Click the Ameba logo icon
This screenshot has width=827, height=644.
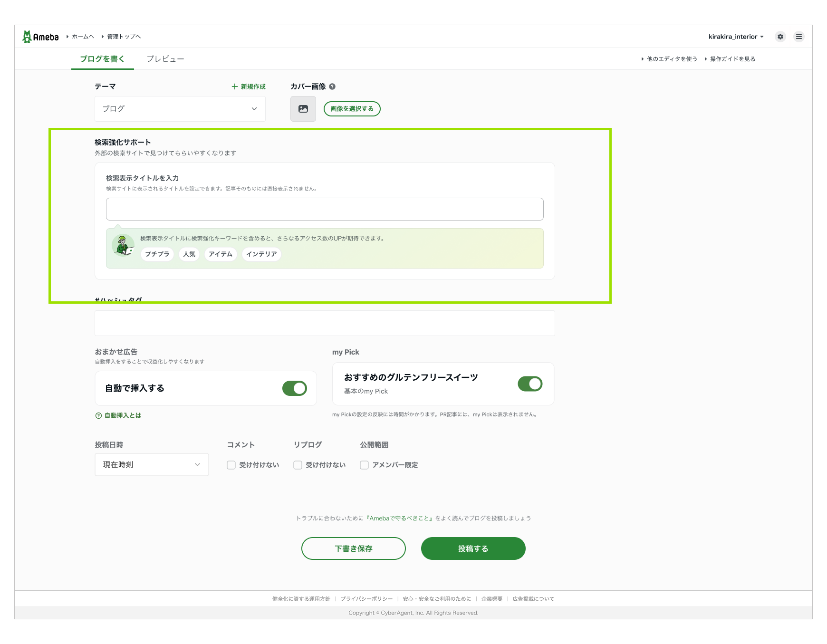(27, 37)
